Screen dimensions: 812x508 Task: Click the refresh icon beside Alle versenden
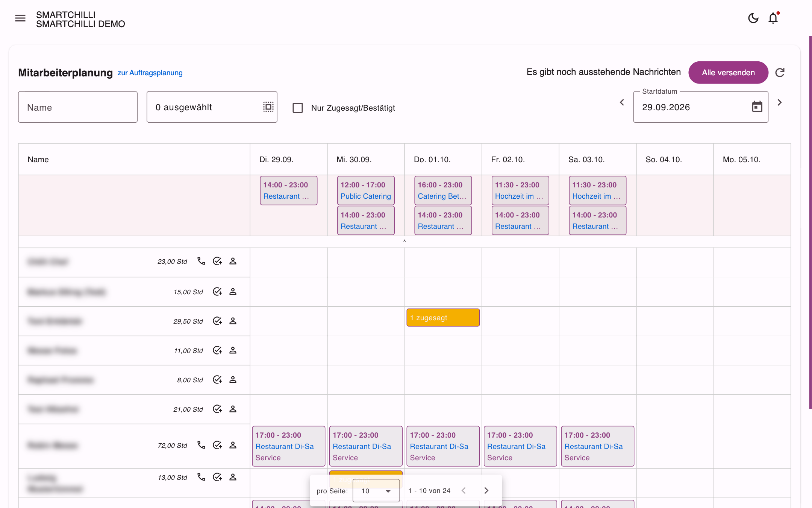[x=780, y=72]
